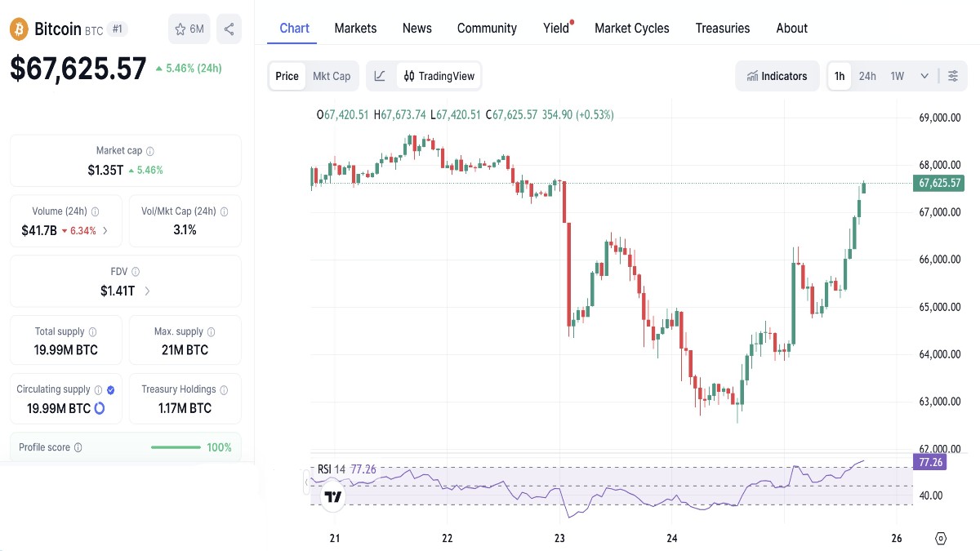Select the 1h timeframe
The width and height of the screenshot is (980, 551).
(x=840, y=76)
